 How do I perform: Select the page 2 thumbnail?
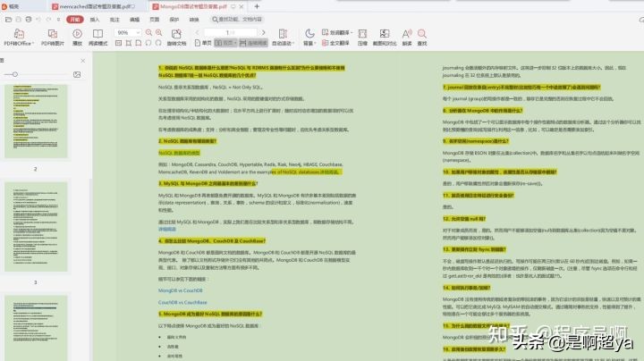36,122
